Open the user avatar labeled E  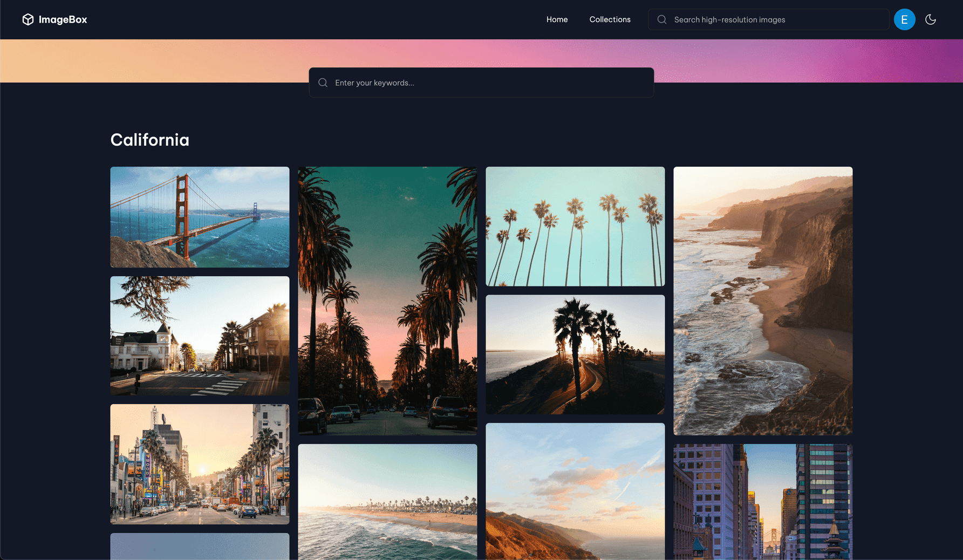pyautogui.click(x=905, y=19)
